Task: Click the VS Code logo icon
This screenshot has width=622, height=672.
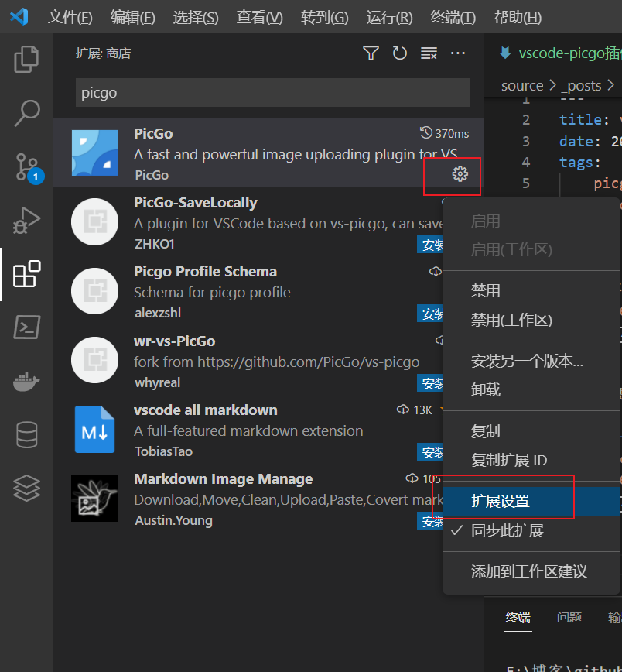Action: click(x=19, y=17)
